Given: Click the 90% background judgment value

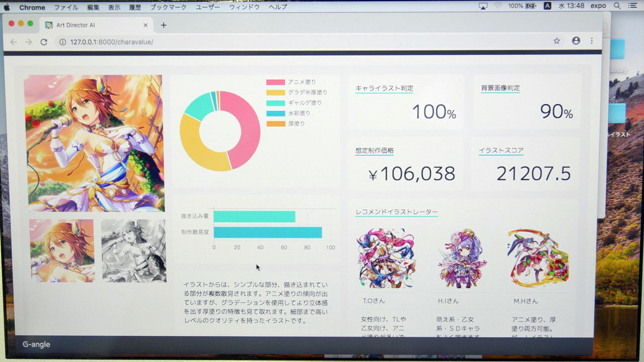Looking at the screenshot, I should pos(556,111).
